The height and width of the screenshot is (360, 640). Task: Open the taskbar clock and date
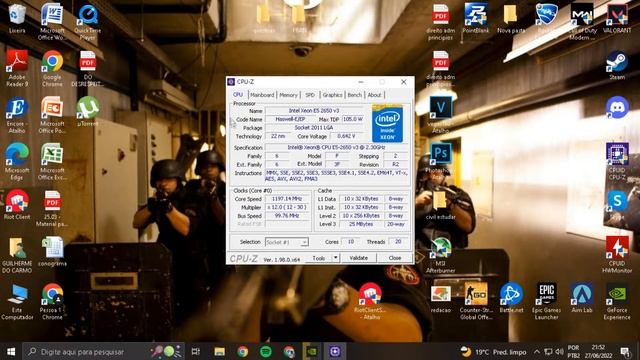(x=598, y=351)
